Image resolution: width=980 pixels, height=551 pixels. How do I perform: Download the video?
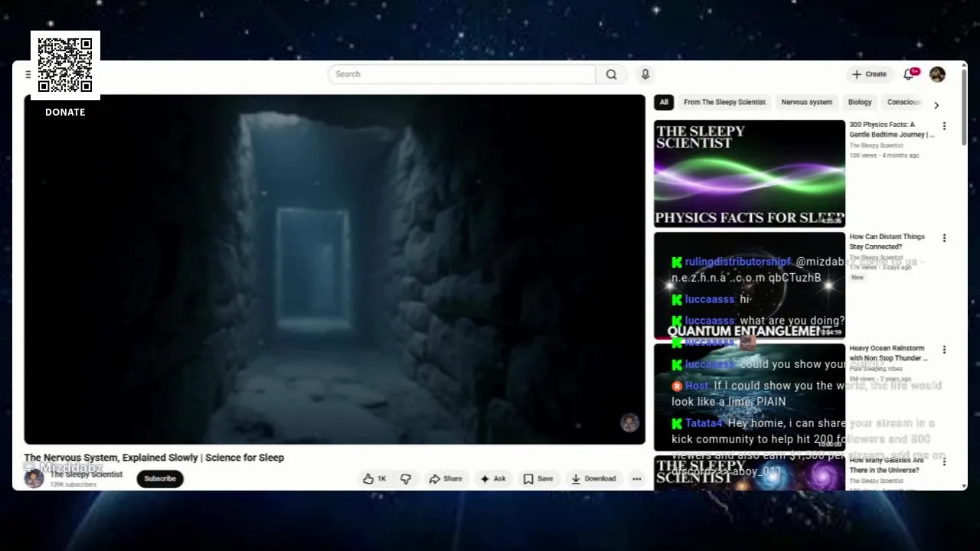click(594, 479)
